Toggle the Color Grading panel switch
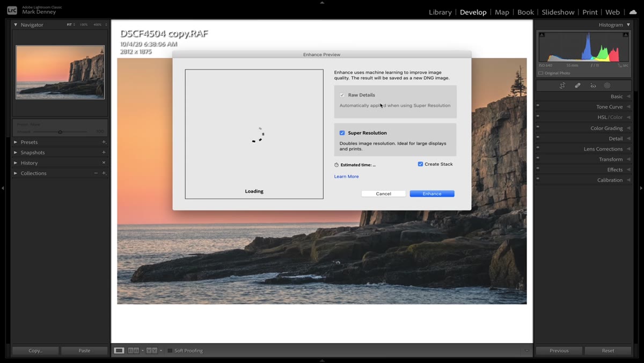The width and height of the screenshot is (644, 363). tap(538, 128)
